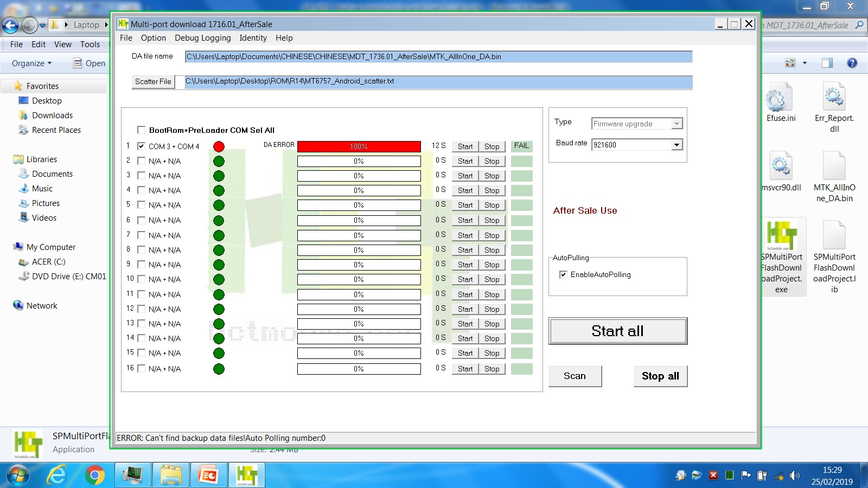Click Start for the COM 3 + COM 4 row
Viewport: 868px width, 488px height.
click(465, 146)
